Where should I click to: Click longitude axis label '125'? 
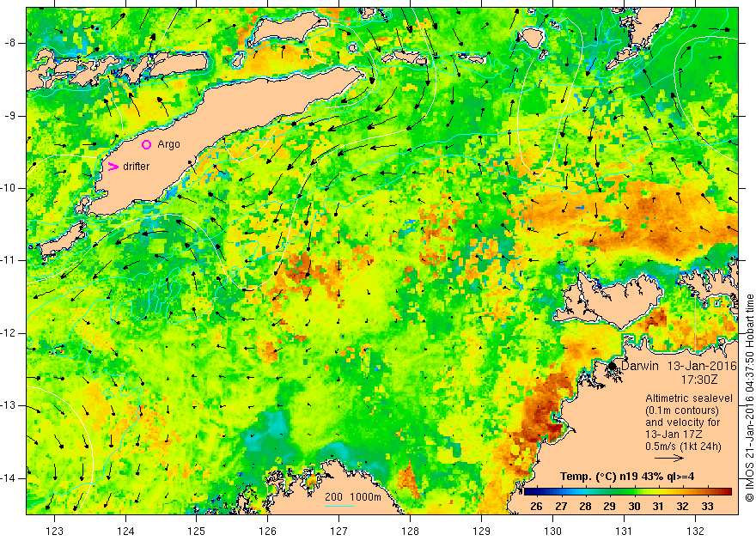click(x=196, y=532)
